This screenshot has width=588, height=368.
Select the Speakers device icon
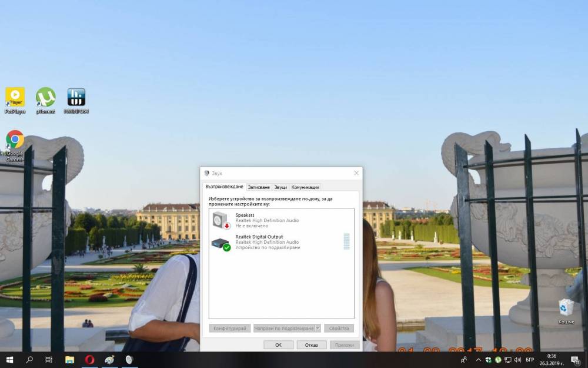coord(221,220)
